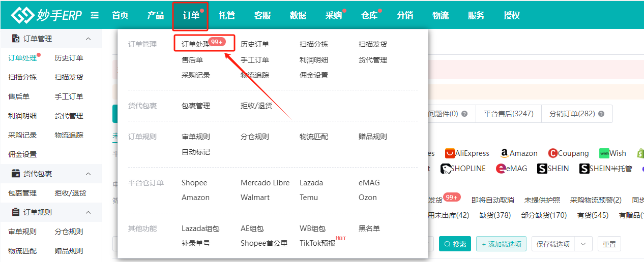644x262 pixels.
Task: Choose the Coupang platform icon
Action: click(552, 153)
